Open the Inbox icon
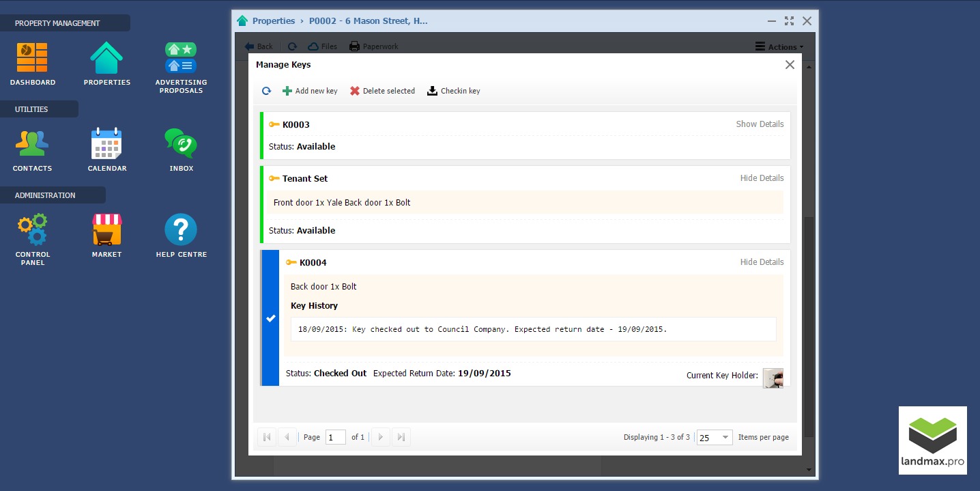 click(181, 144)
